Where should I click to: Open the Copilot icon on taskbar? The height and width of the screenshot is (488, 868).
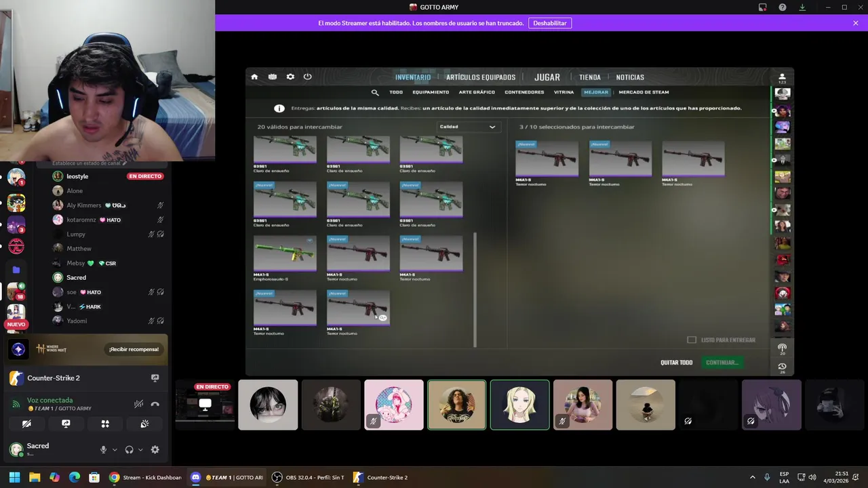pyautogui.click(x=54, y=477)
